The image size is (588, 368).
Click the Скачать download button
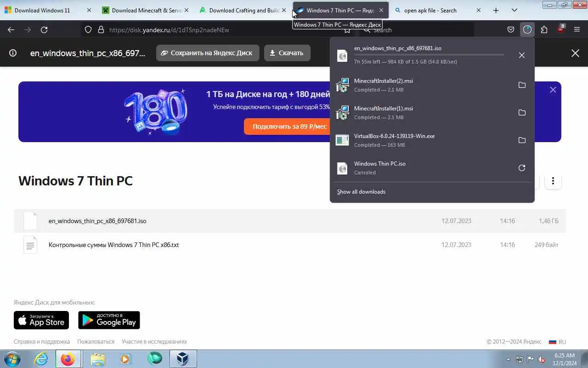coord(287,53)
